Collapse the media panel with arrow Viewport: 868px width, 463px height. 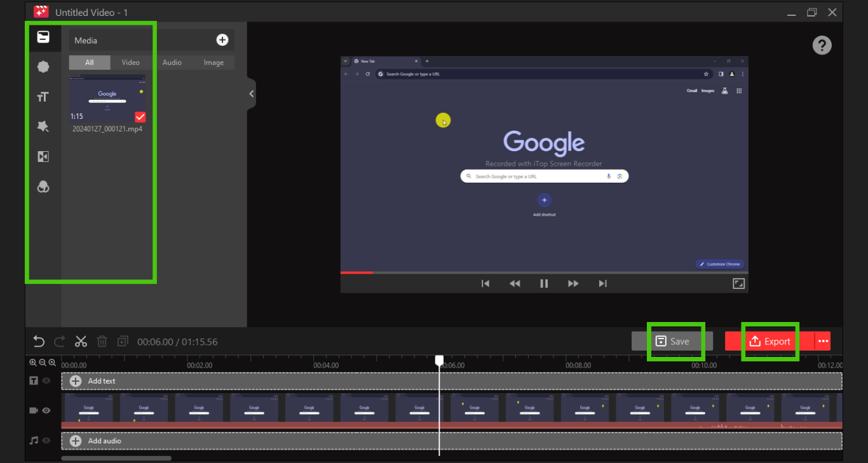(x=252, y=94)
